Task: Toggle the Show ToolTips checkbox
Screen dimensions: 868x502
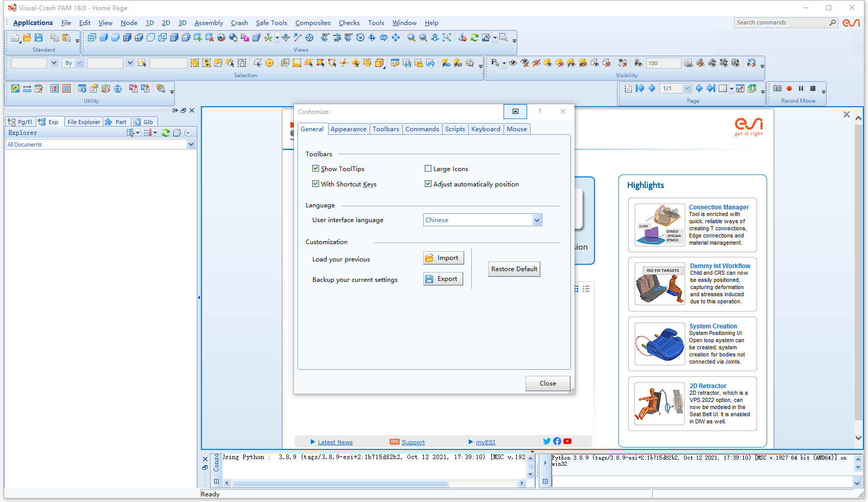Action: click(x=316, y=169)
